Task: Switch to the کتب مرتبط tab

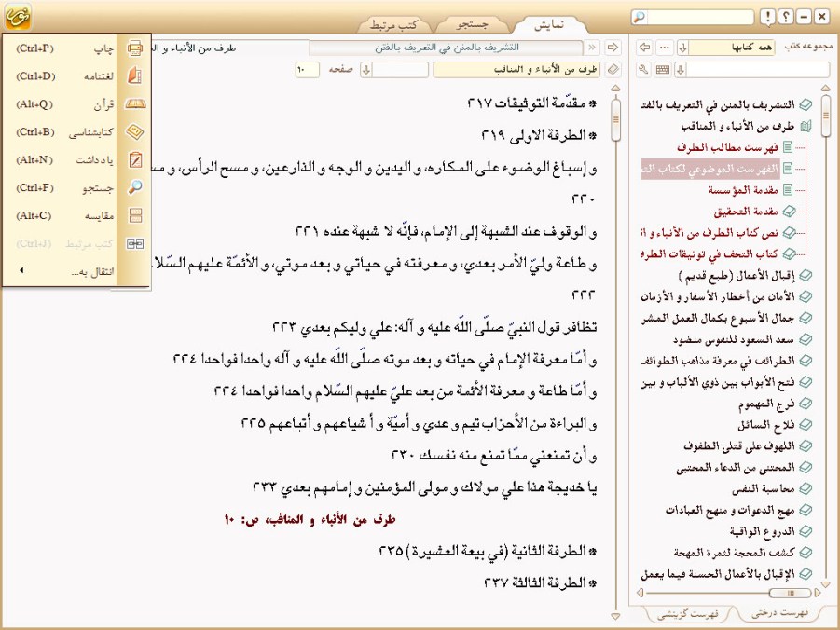Action: click(x=394, y=24)
